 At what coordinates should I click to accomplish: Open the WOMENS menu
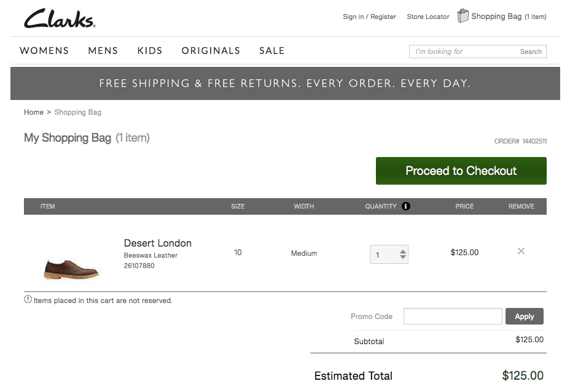click(x=44, y=51)
